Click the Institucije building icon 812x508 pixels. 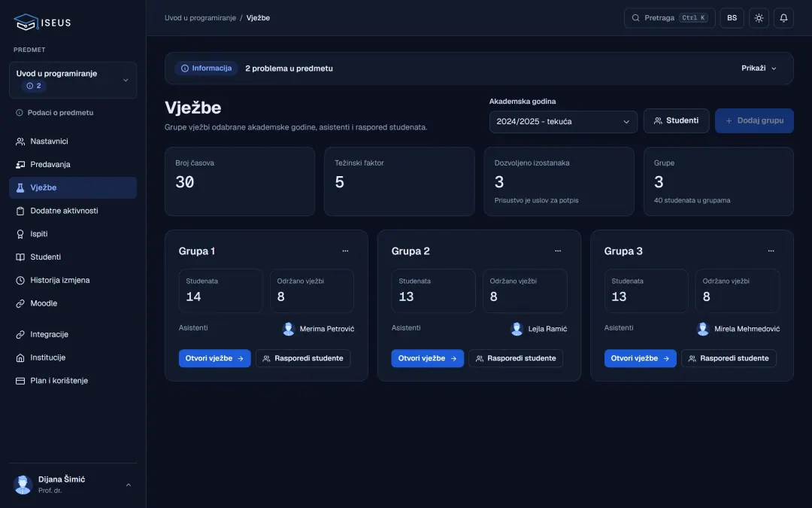tap(20, 357)
